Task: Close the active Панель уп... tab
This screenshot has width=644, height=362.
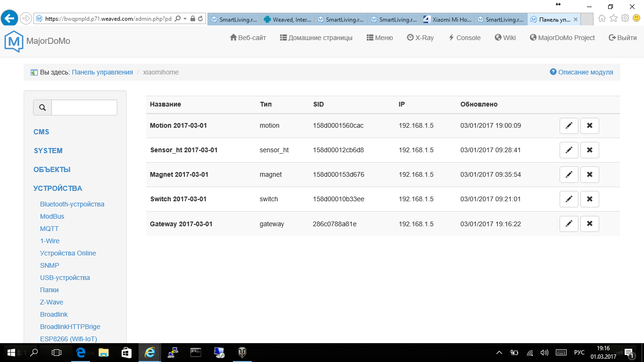Action: pos(577,19)
